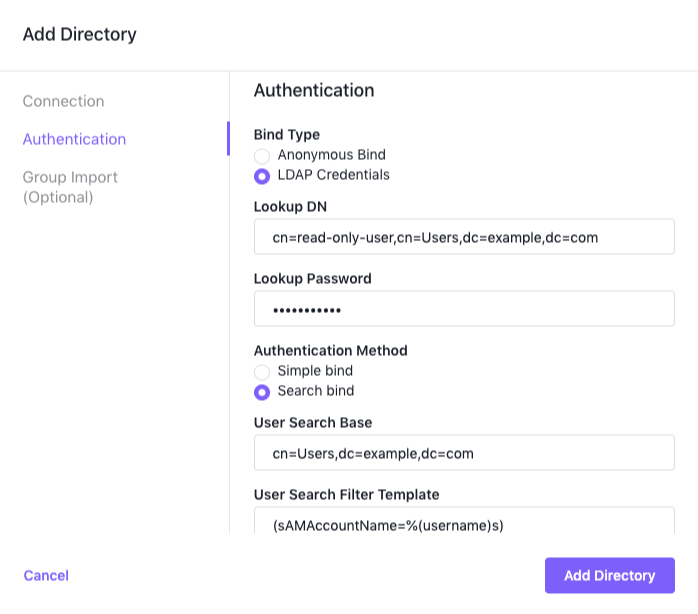Switch to Authentication section in sidebar
This screenshot has width=698, height=614.
click(x=74, y=139)
